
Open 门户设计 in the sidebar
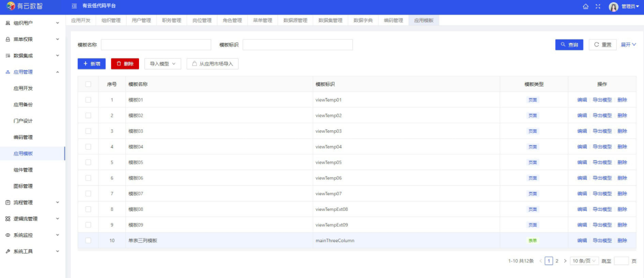(x=23, y=121)
